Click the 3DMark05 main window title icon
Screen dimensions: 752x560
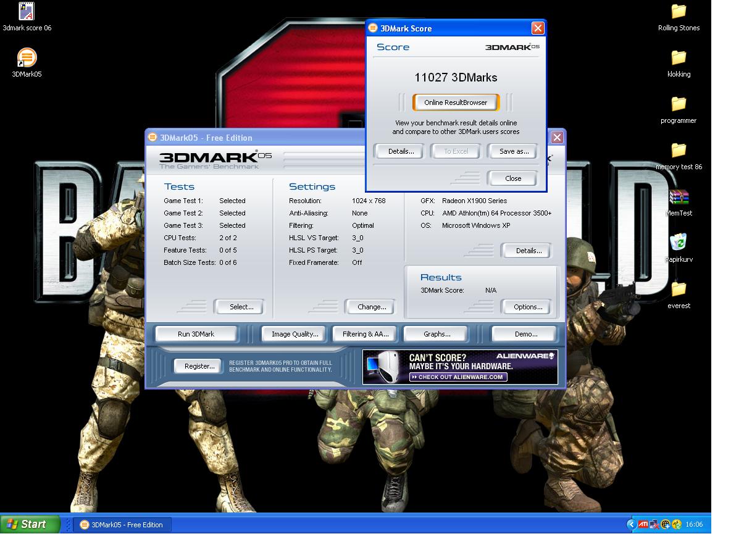click(152, 137)
